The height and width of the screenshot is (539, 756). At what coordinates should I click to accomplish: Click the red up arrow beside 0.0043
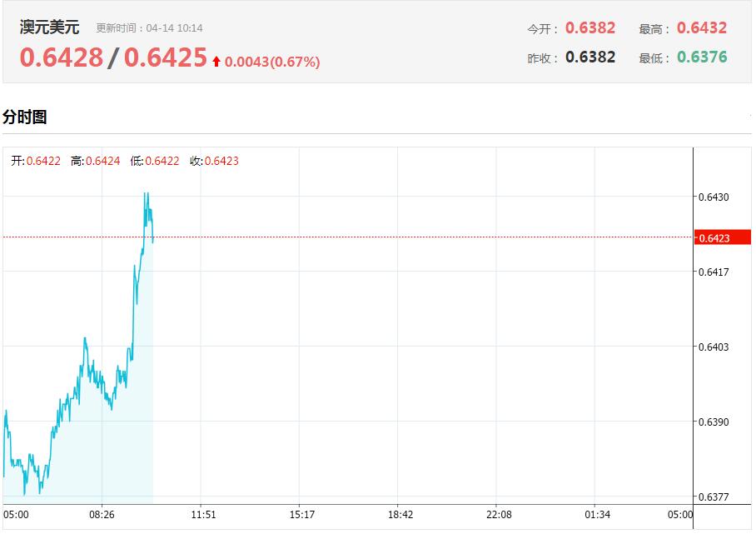pos(216,61)
